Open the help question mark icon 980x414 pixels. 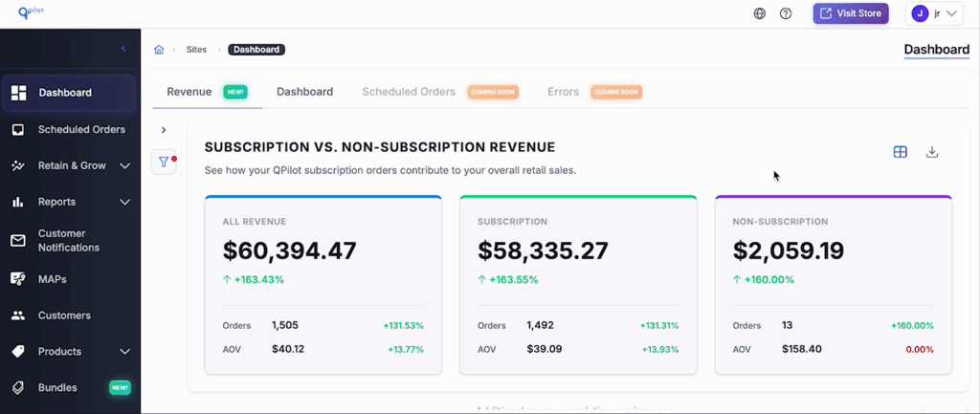coord(786,13)
